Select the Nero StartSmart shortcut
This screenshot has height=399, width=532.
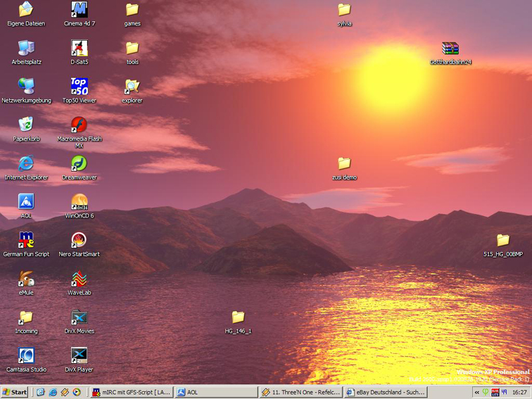point(79,240)
